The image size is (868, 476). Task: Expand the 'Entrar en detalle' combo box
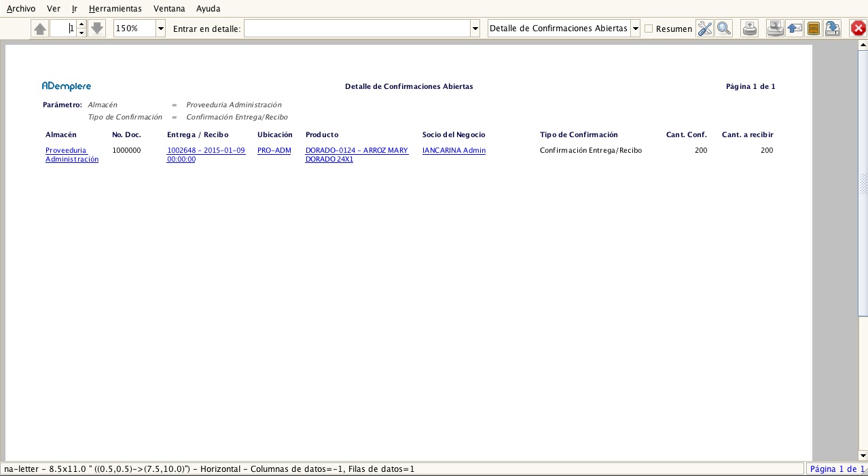click(x=475, y=29)
